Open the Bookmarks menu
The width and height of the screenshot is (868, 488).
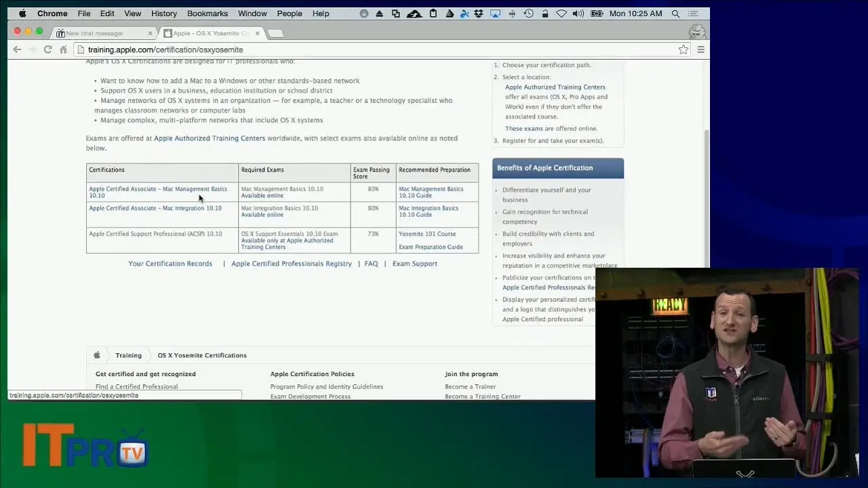(x=208, y=14)
